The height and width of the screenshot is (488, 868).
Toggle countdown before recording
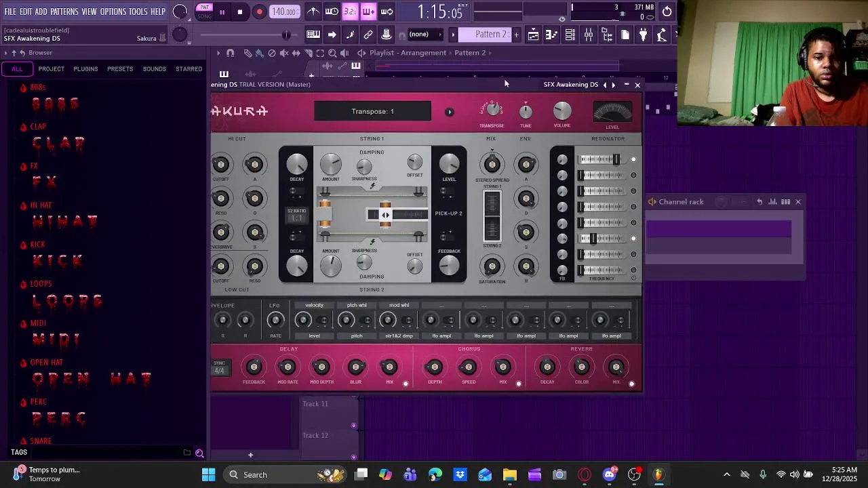pos(350,12)
